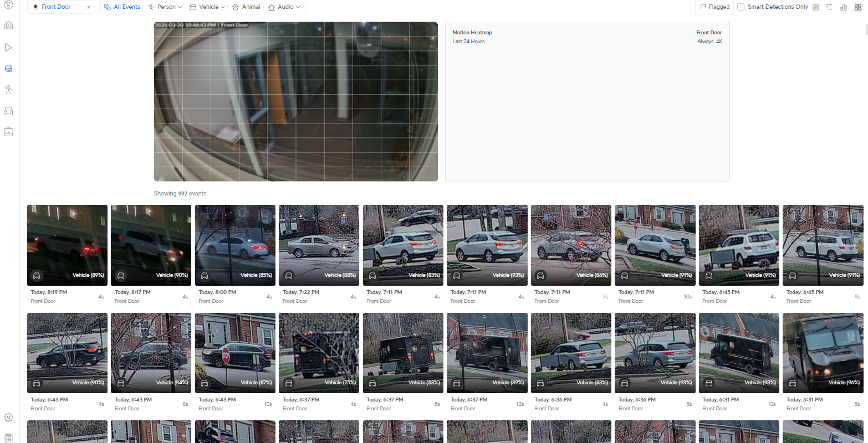Click the Front Door camera chip label

click(x=56, y=7)
